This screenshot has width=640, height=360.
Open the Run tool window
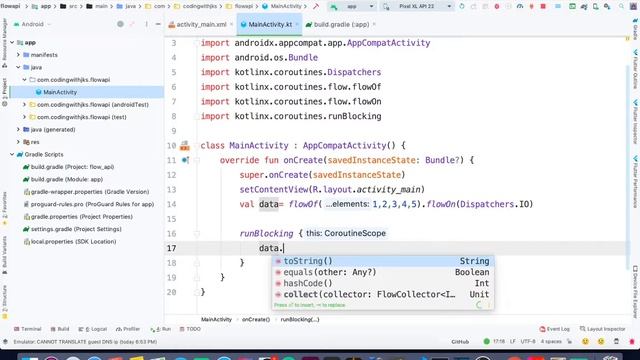[x=161, y=329]
